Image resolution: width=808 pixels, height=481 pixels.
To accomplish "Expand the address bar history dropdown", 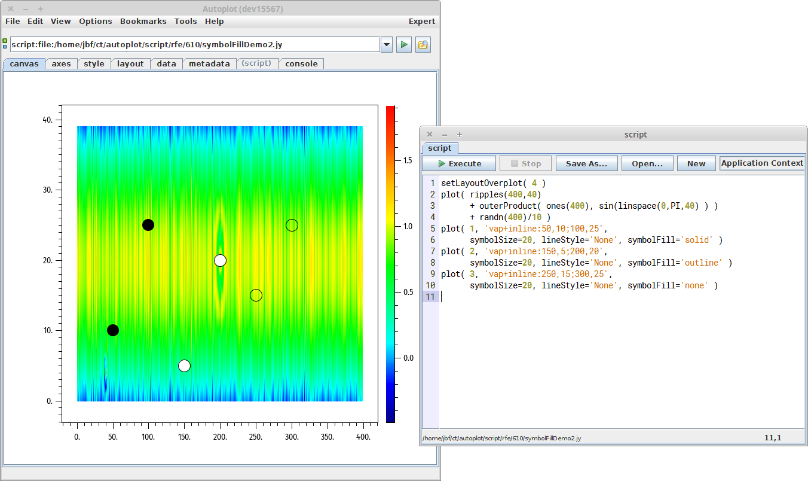I will pyautogui.click(x=386, y=45).
